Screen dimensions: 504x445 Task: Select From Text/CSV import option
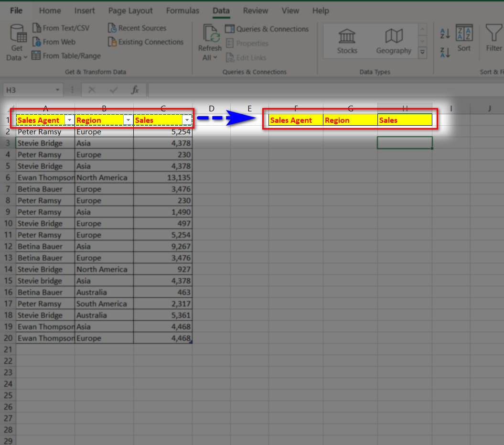coord(61,28)
